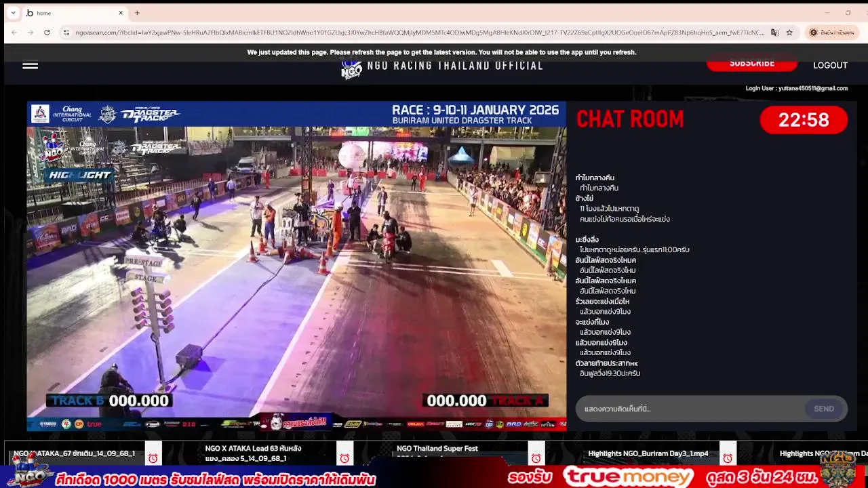Open the hamburger menu icon
This screenshot has width=868, height=488.
point(30,66)
